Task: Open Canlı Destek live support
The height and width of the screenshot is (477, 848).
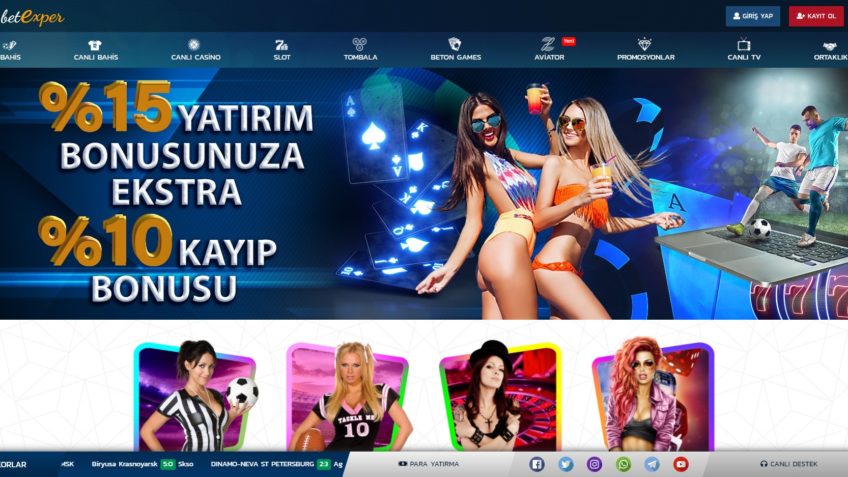Action: click(789, 464)
